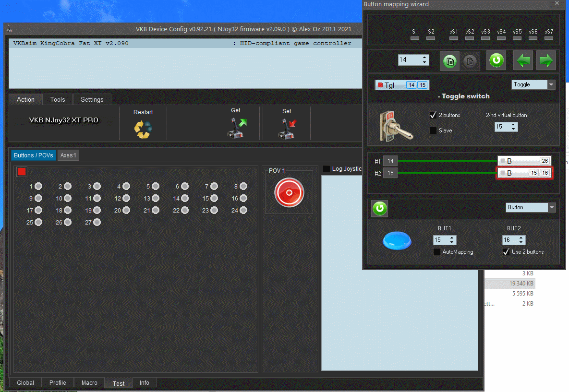Screen dimensions: 569x392
Task: Increase the BUT1 value
Action: pyautogui.click(x=452, y=238)
